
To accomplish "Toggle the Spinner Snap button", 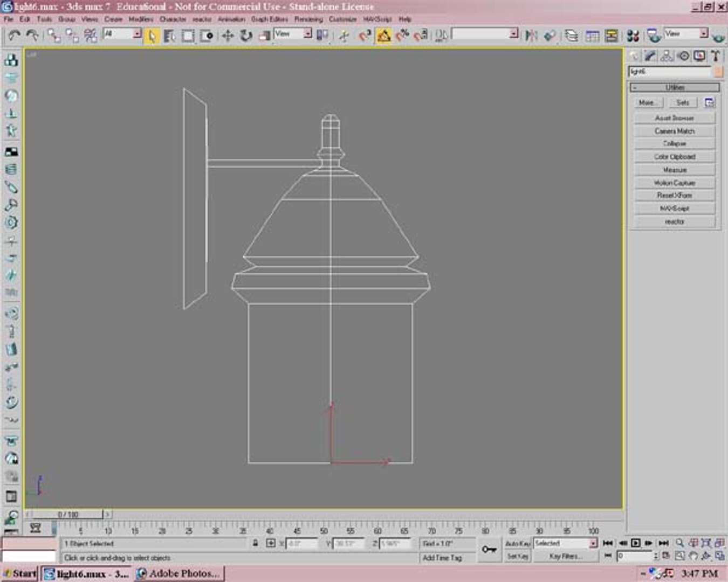I will click(x=421, y=36).
